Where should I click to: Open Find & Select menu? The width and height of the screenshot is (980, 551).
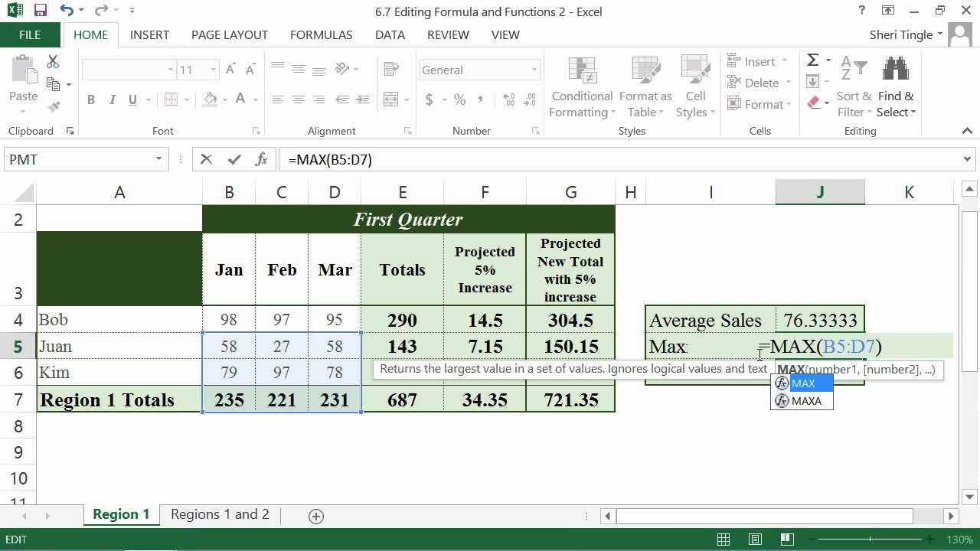[x=896, y=87]
